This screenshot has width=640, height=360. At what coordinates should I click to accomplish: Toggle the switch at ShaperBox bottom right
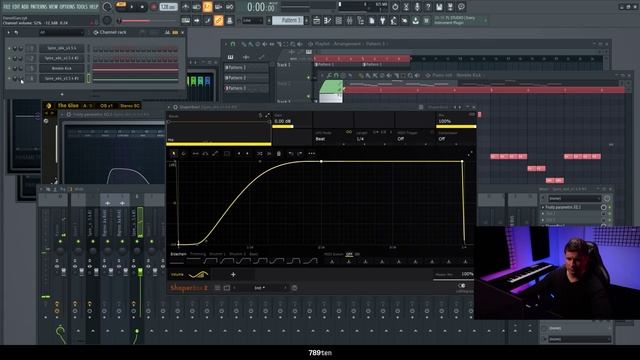pyautogui.click(x=462, y=286)
